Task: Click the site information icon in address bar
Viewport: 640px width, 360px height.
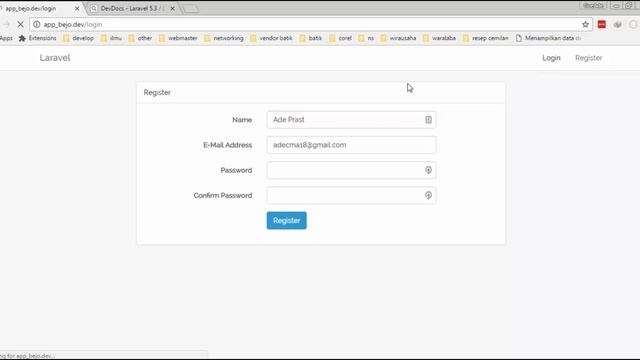Action: [x=36, y=24]
